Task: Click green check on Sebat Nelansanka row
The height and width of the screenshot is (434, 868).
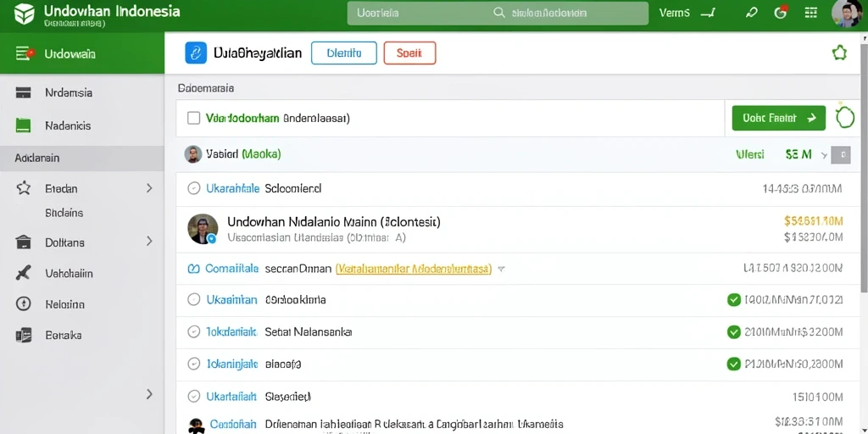Action: coord(733,331)
